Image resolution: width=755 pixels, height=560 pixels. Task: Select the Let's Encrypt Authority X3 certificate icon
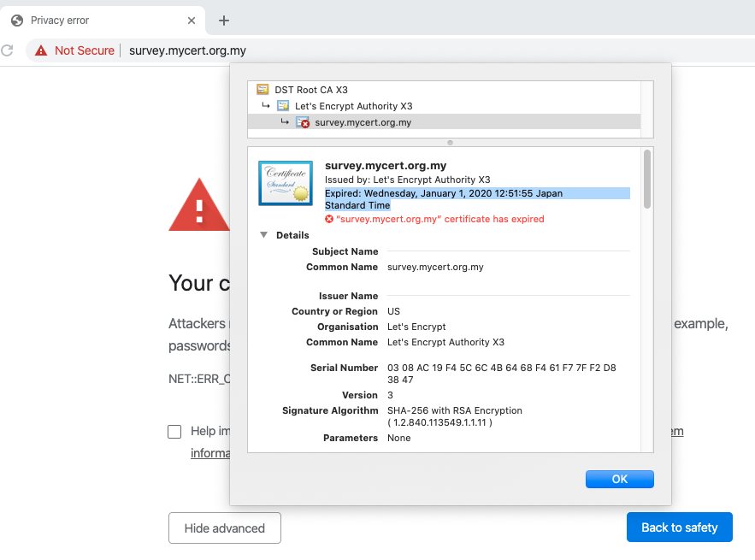(283, 106)
